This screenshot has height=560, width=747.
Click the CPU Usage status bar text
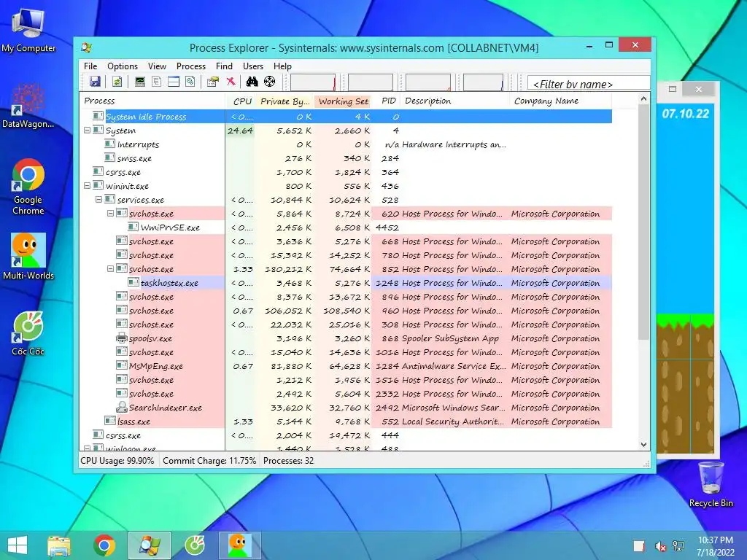click(x=117, y=461)
